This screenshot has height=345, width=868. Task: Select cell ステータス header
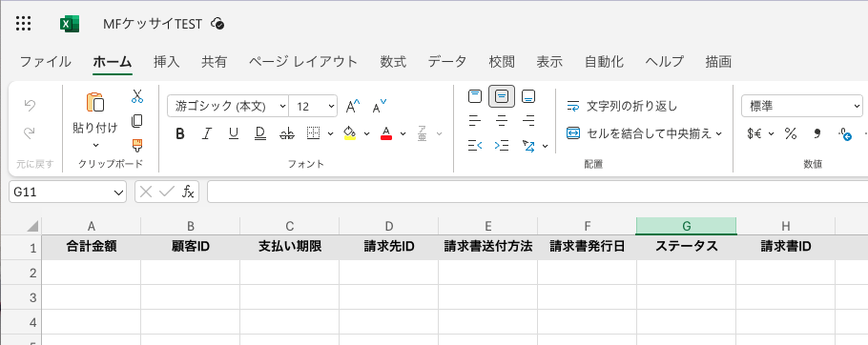point(687,247)
